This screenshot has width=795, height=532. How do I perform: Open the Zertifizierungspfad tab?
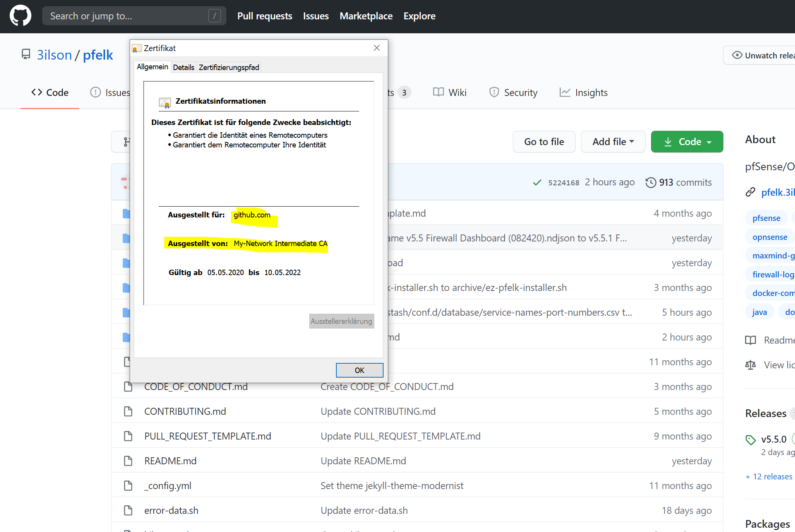pos(229,67)
